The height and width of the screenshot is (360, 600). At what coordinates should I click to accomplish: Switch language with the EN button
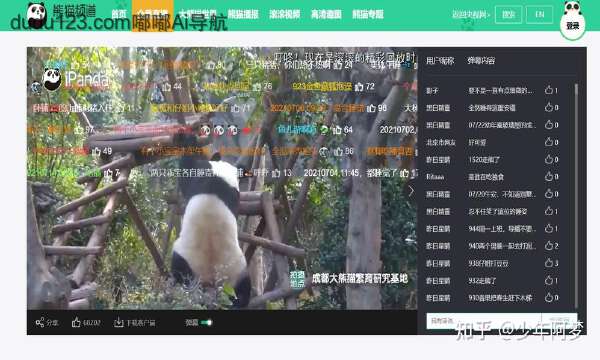point(540,15)
